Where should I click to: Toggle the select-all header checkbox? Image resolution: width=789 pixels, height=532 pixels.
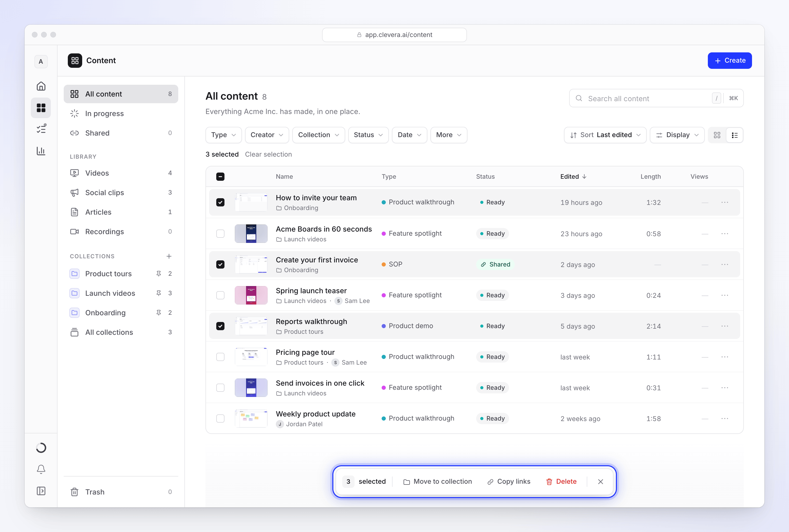[x=220, y=176]
